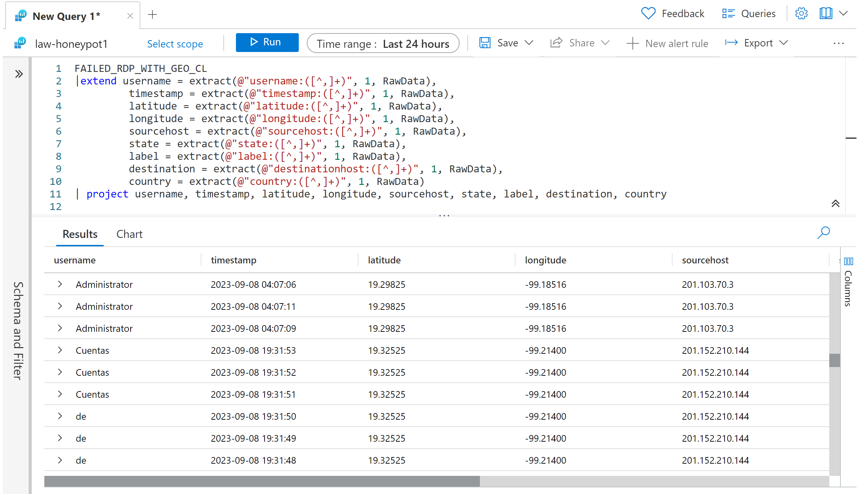Click the horizontal scrollbar below the results

click(262, 481)
